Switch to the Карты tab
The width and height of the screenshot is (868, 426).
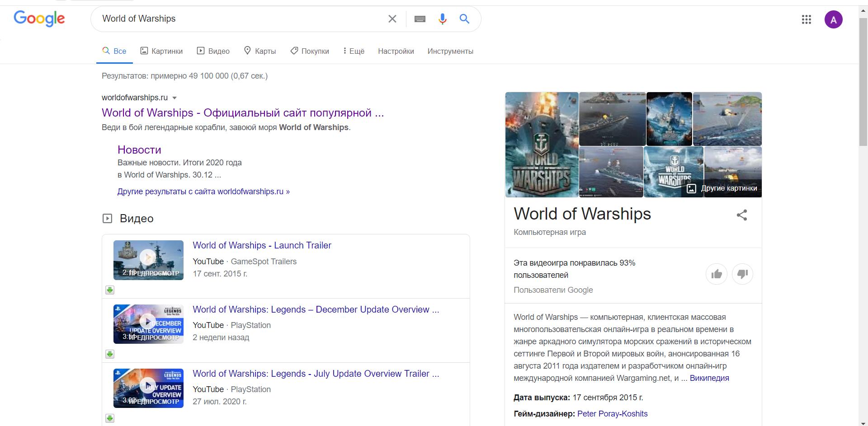coord(259,51)
